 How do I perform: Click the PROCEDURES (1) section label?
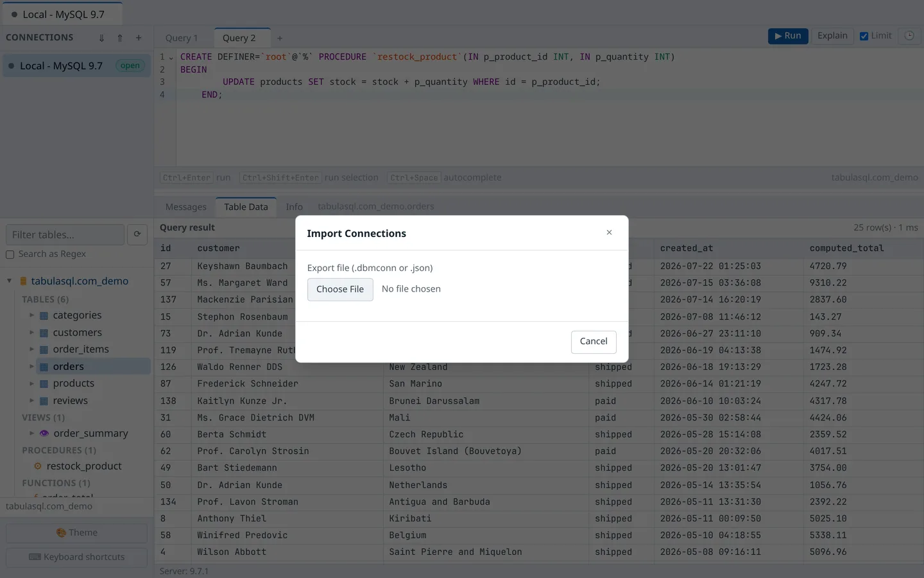point(59,451)
